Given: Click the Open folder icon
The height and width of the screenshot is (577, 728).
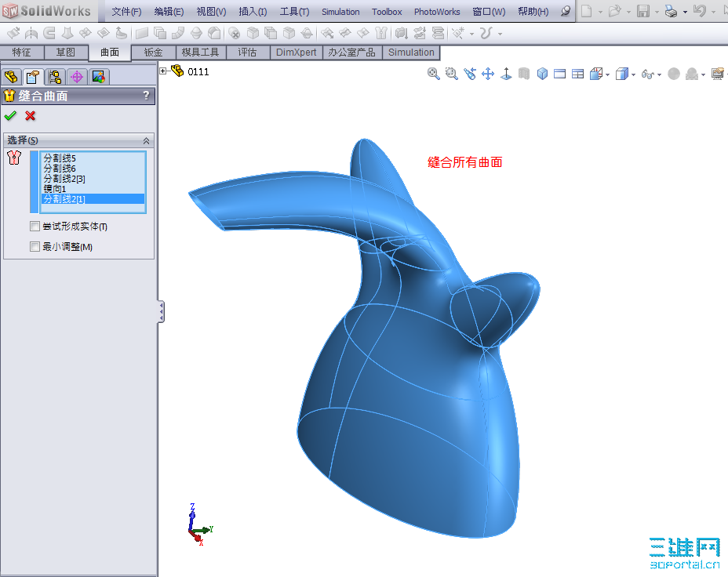Looking at the screenshot, I should coord(615,11).
